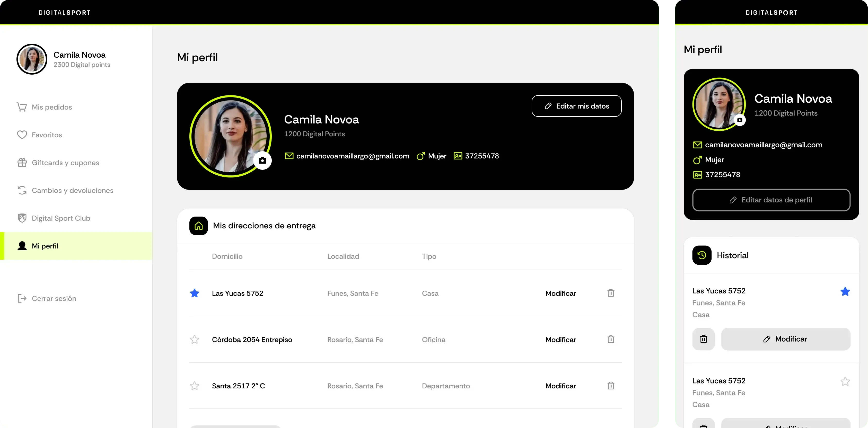
Task: Click the camera icon on desktop profile photo
Action: coord(262,160)
